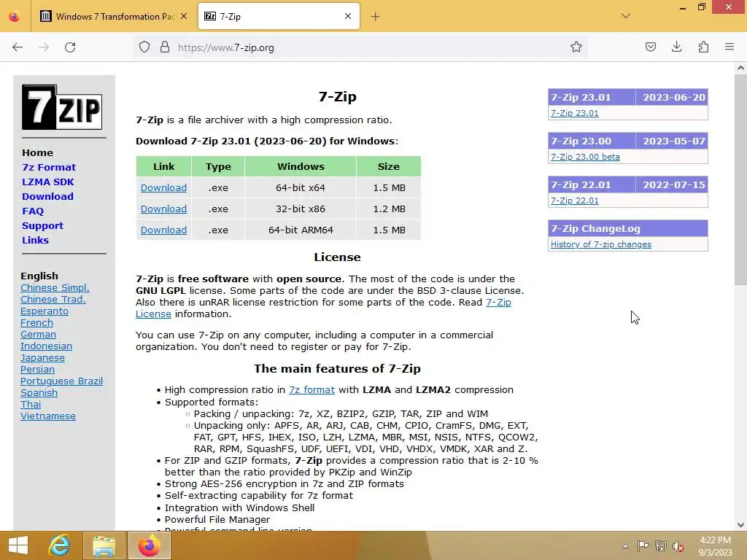Switch language to Japanese
747x560 pixels.
[x=42, y=357]
